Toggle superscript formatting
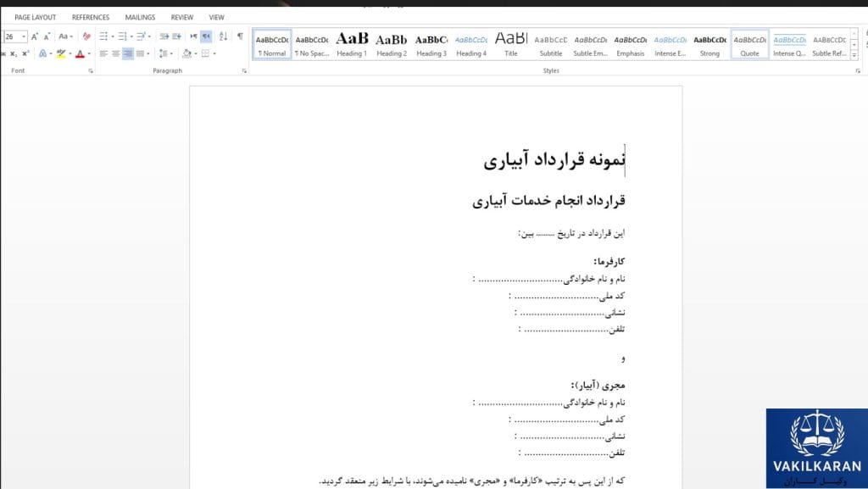 25,53
